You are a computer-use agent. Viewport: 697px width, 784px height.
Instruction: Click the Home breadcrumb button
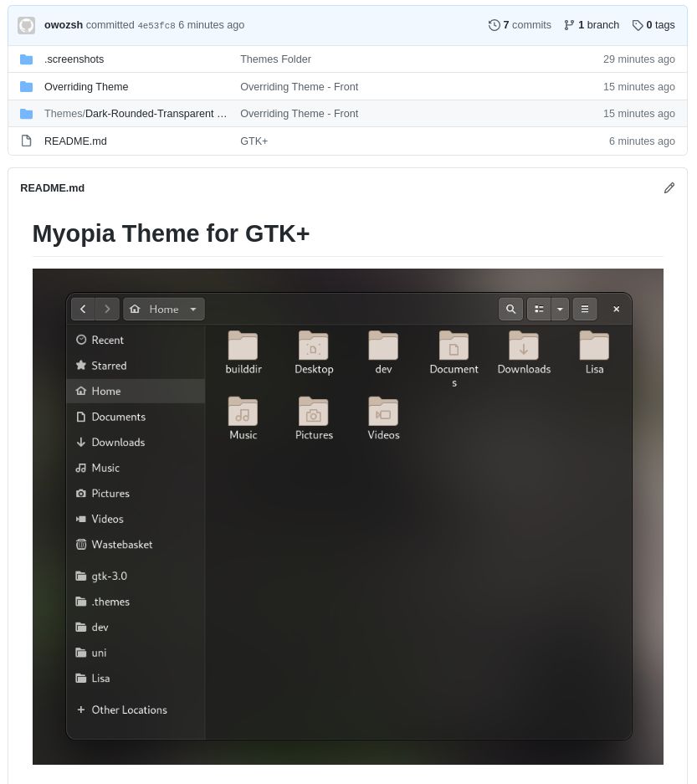(156, 309)
